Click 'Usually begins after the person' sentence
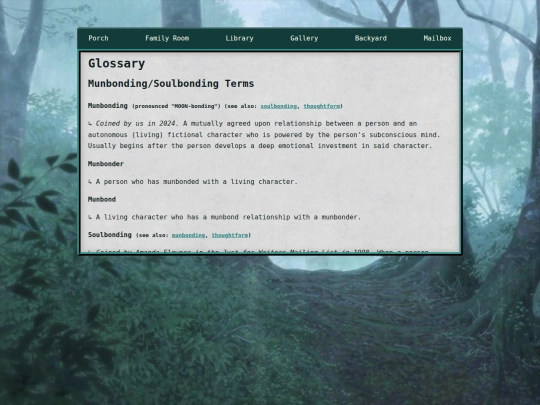The height and width of the screenshot is (405, 540). pyautogui.click(x=260, y=146)
